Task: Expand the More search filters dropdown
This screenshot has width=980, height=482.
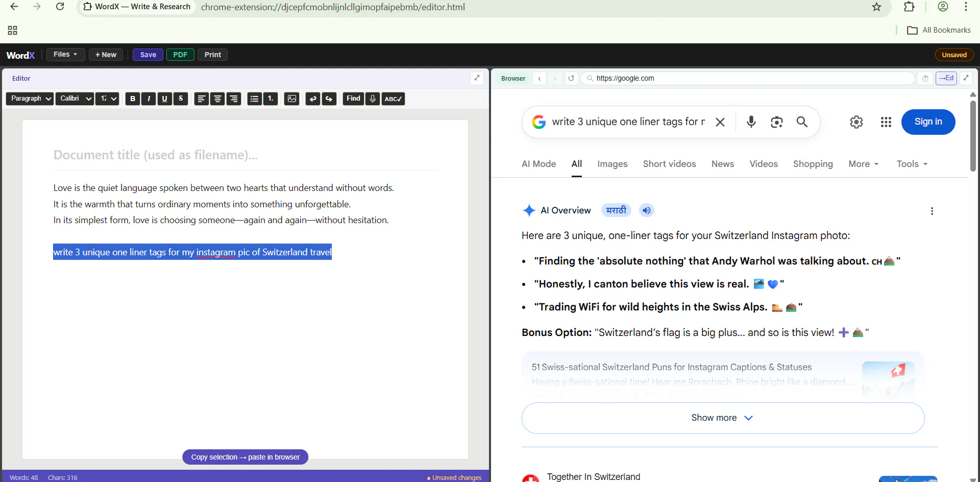Action: (x=864, y=164)
